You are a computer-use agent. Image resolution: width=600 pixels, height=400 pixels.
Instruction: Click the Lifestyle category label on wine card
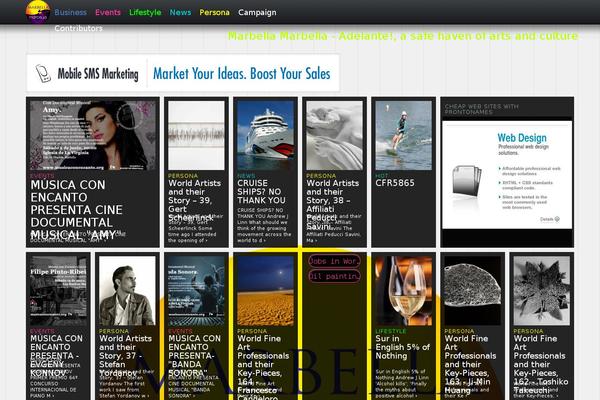(x=391, y=331)
